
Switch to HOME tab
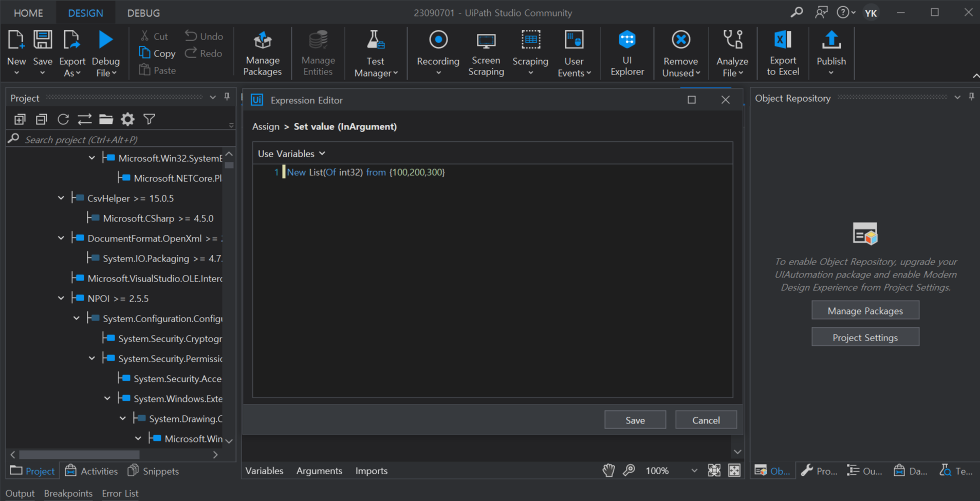point(28,13)
